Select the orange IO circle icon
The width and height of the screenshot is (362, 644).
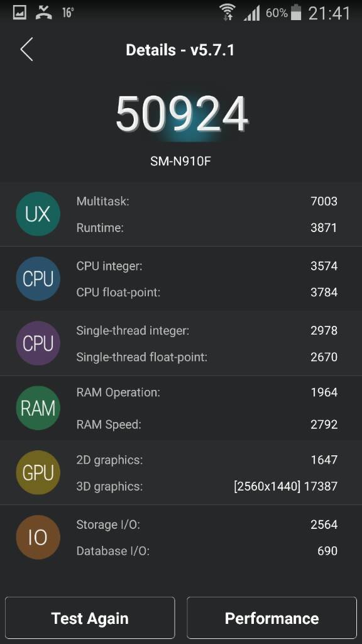(38, 537)
